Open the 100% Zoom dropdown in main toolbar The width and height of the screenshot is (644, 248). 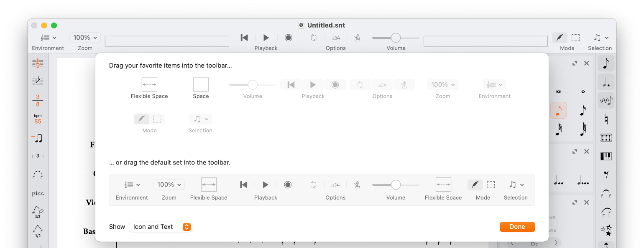pyautogui.click(x=85, y=38)
